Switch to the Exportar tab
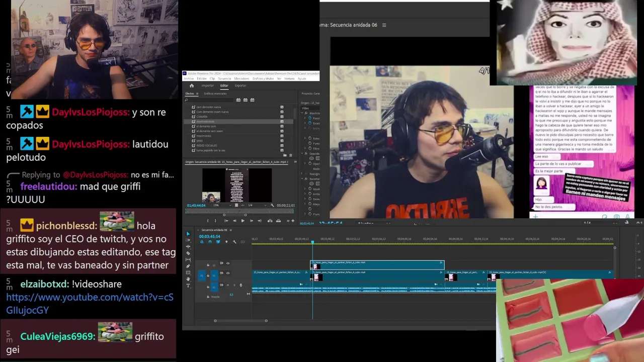Screen dimensions: 644x362 [x=240, y=85]
